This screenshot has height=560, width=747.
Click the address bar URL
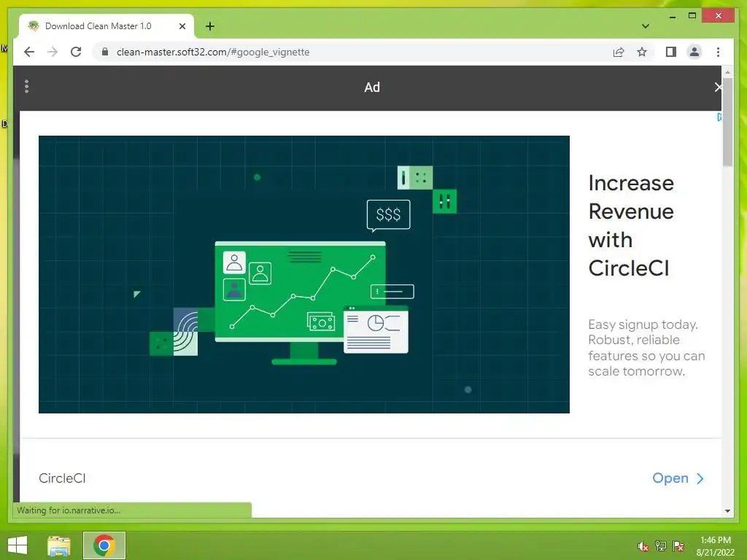[213, 52]
